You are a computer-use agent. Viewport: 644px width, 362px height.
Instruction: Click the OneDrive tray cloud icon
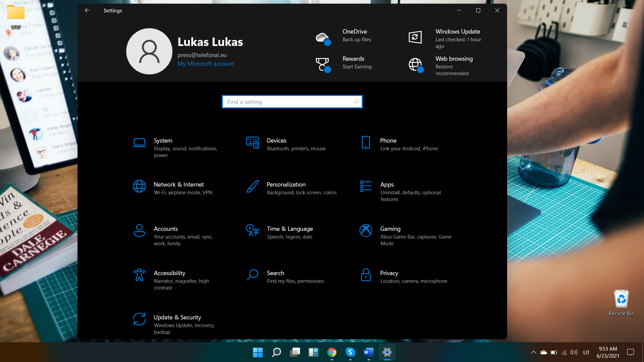point(544,352)
